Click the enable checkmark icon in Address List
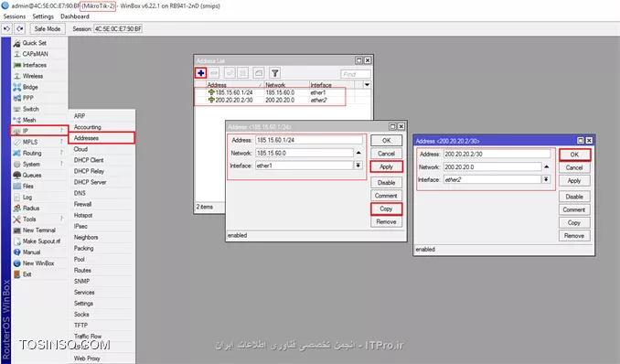The width and height of the screenshot is (620, 364). pos(230,73)
